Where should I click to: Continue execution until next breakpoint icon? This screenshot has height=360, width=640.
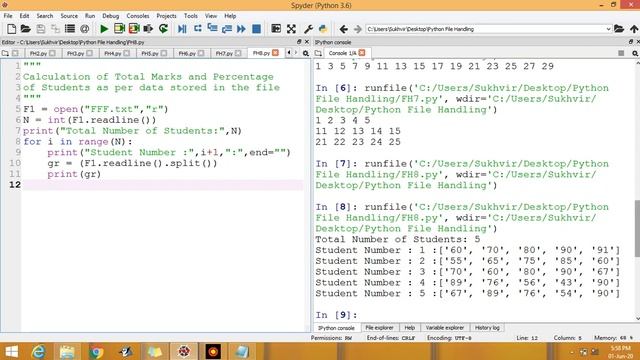coord(241,29)
